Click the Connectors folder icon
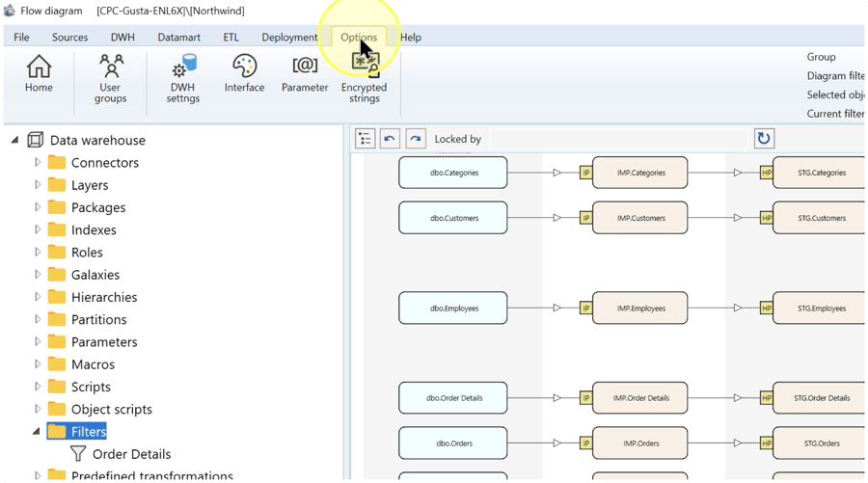The height and width of the screenshot is (483, 868). (57, 162)
